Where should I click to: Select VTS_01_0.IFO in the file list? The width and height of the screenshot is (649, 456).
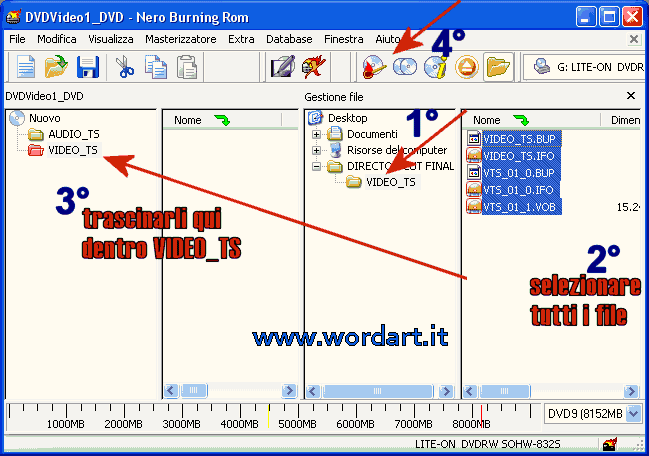(518, 190)
